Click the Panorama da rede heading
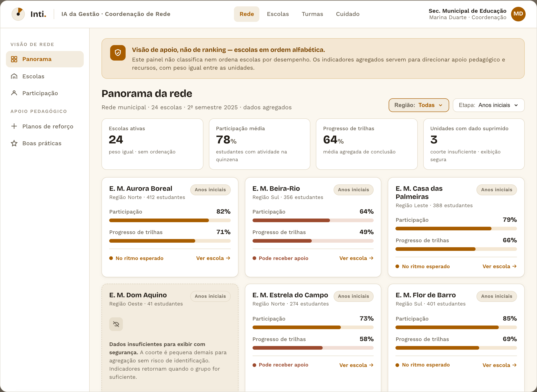537x392 pixels. pyautogui.click(x=147, y=94)
